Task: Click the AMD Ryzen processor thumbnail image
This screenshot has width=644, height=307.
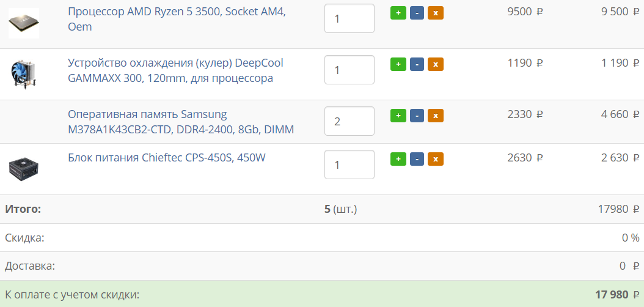Action: (x=24, y=23)
